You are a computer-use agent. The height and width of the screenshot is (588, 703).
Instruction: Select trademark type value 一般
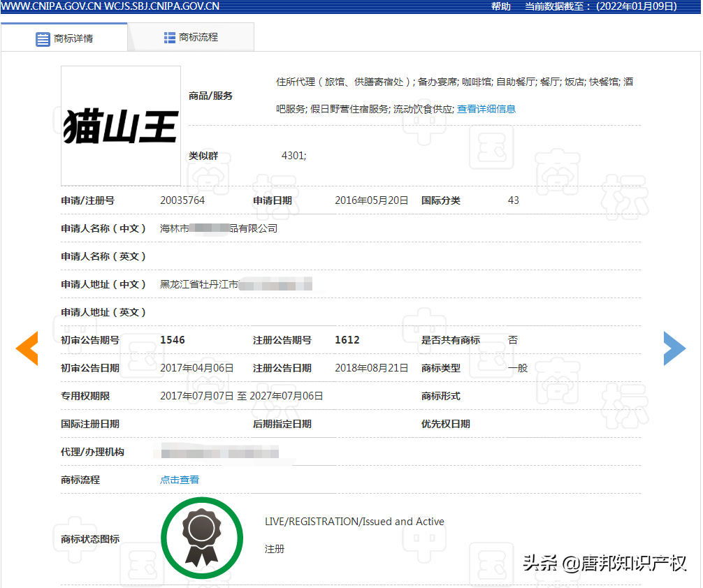coord(517,368)
